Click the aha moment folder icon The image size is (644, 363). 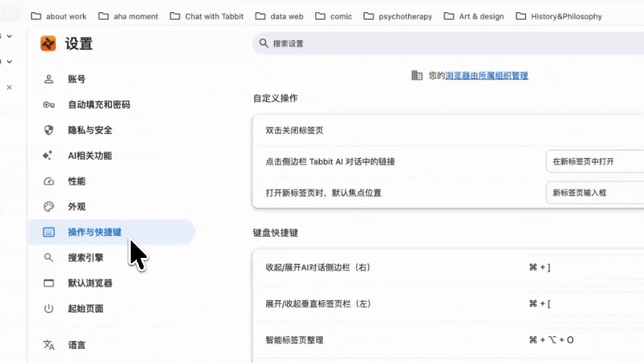pyautogui.click(x=104, y=16)
